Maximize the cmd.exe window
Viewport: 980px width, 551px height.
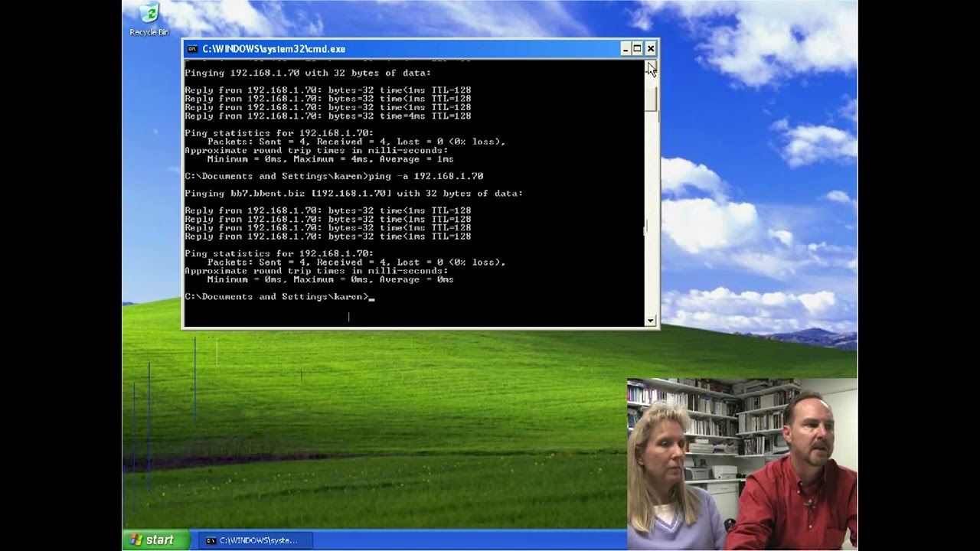(637, 49)
